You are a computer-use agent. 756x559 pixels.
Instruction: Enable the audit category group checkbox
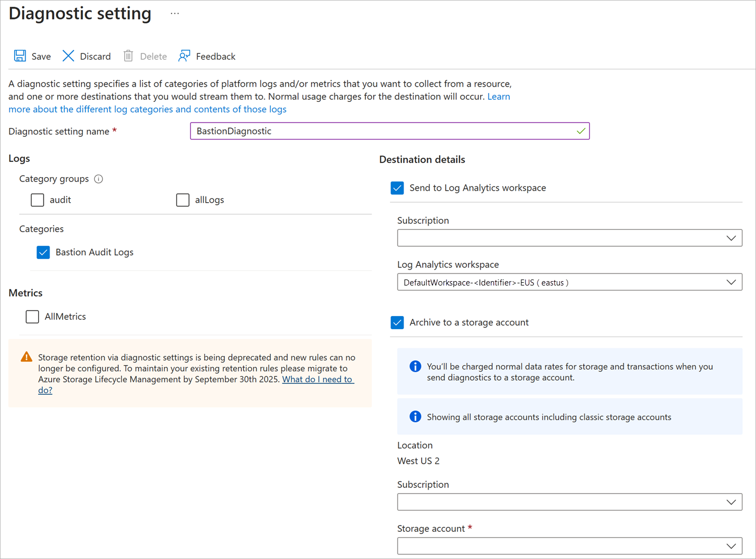coord(37,200)
